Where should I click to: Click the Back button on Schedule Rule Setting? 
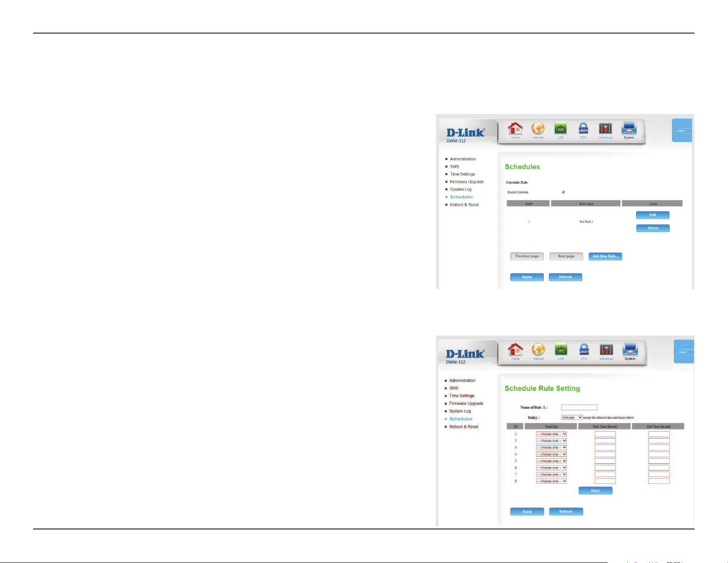(x=595, y=491)
